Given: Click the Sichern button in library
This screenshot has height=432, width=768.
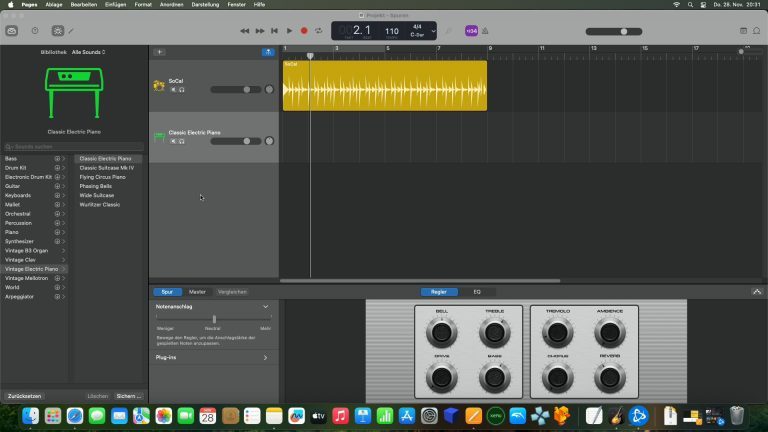Looking at the screenshot, I should coord(128,396).
